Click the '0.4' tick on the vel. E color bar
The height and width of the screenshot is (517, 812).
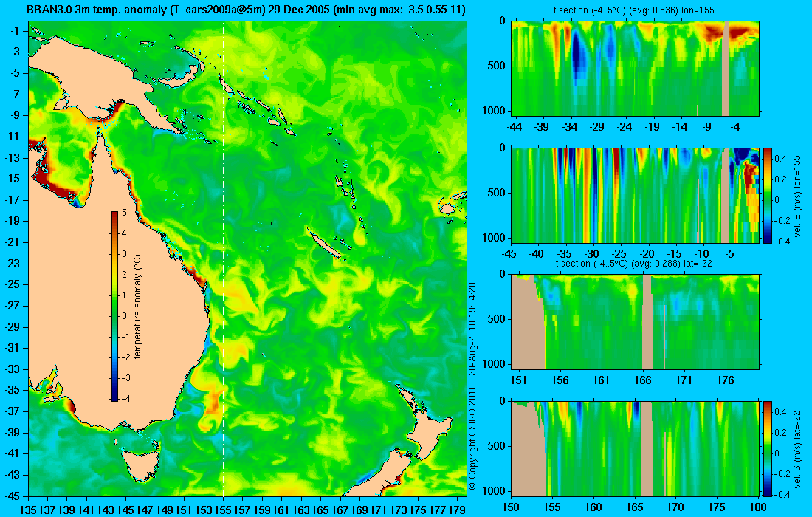pos(780,159)
